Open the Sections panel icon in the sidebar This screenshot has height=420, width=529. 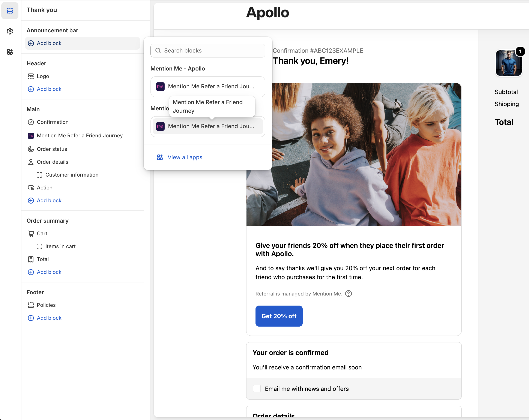(10, 10)
